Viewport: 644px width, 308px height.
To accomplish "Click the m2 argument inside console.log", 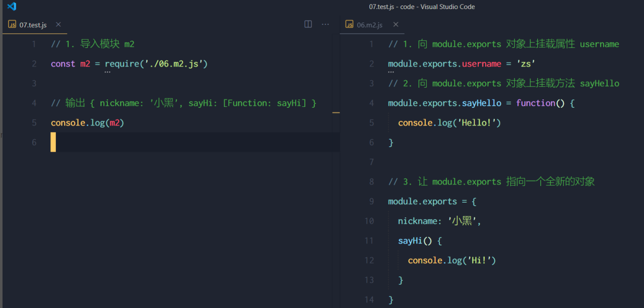I will pyautogui.click(x=115, y=122).
